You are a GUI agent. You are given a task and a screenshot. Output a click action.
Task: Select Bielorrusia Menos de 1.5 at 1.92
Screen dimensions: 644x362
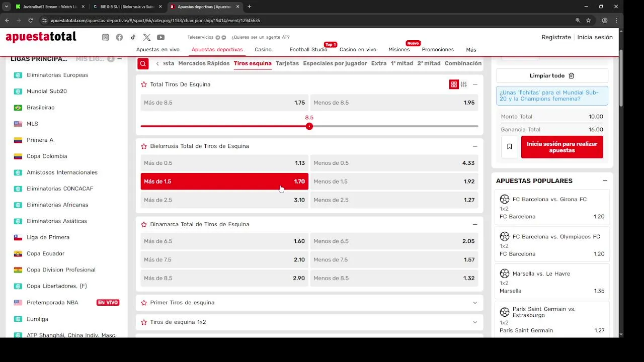click(x=394, y=182)
